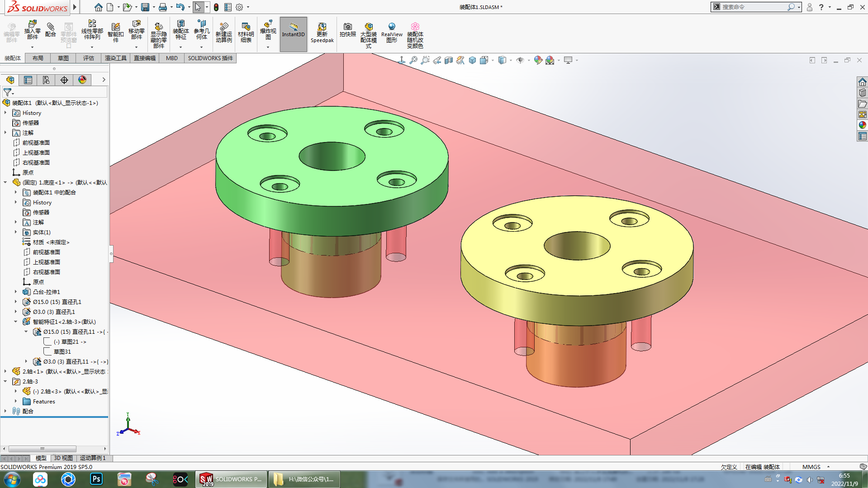This screenshot has height=488, width=868.
Task: Click the 搜索命令 search command field
Action: pyautogui.click(x=753, y=7)
